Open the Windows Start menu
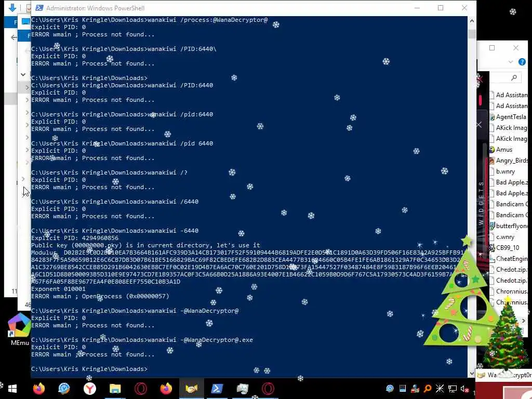The image size is (532, 399). click(12, 389)
